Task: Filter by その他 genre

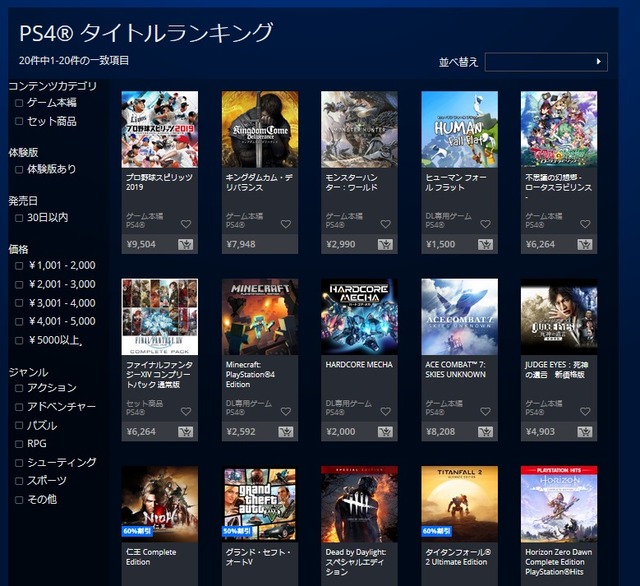Action: pyautogui.click(x=19, y=499)
